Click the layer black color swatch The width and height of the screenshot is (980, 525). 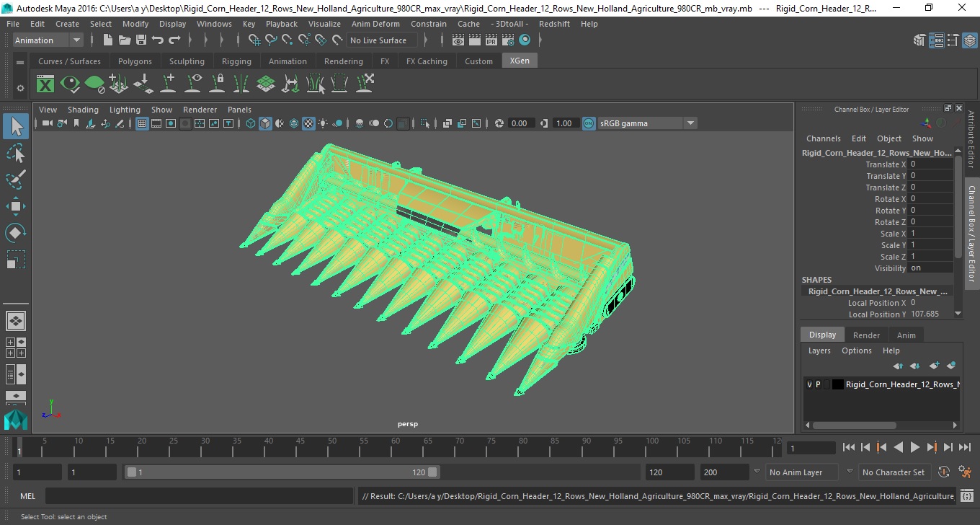837,384
